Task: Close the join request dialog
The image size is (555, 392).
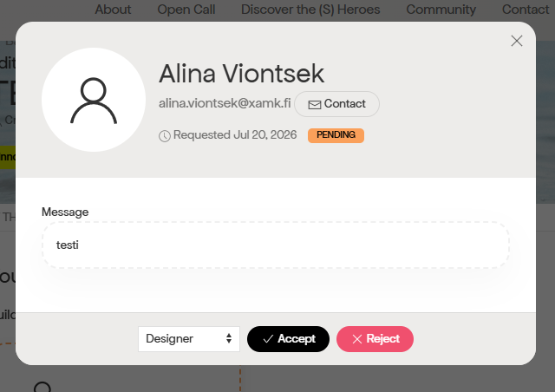Action: coord(517,41)
